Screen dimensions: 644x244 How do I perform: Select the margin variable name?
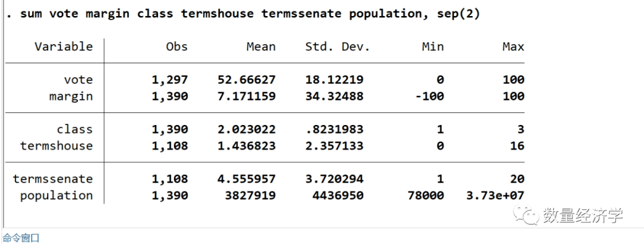click(71, 96)
